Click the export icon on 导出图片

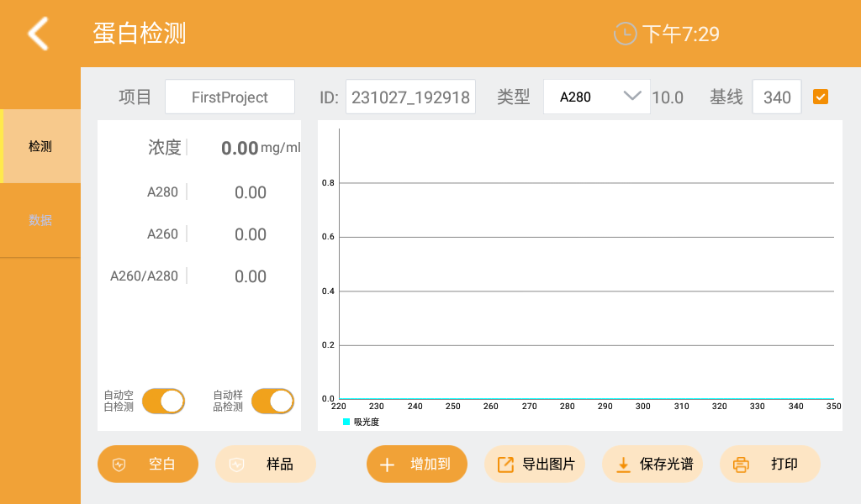pyautogui.click(x=506, y=464)
